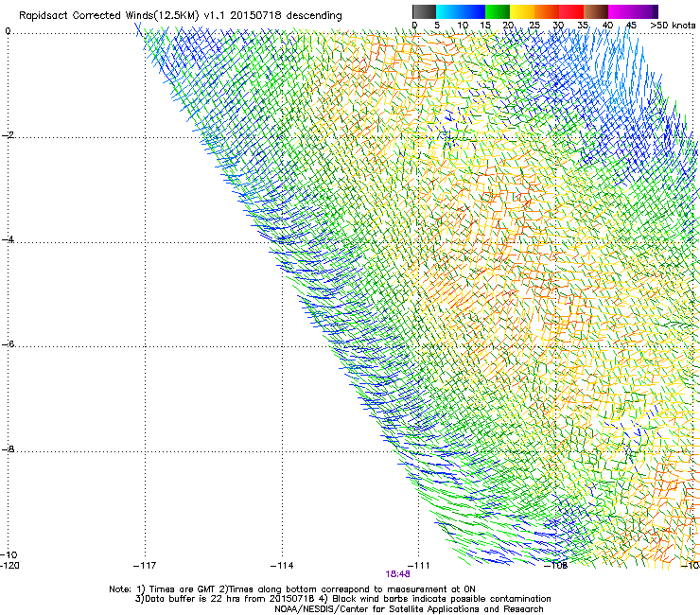Click the '20' label under the color bar
700x615 pixels.
[508, 26]
